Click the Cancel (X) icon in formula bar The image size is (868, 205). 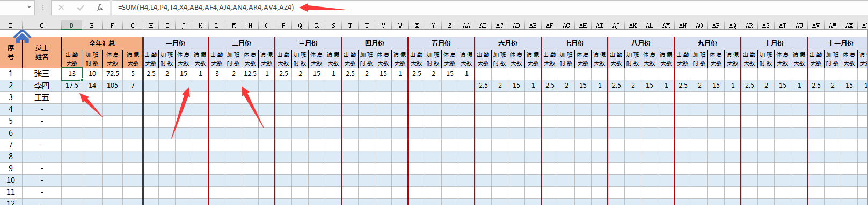pyautogui.click(x=61, y=8)
